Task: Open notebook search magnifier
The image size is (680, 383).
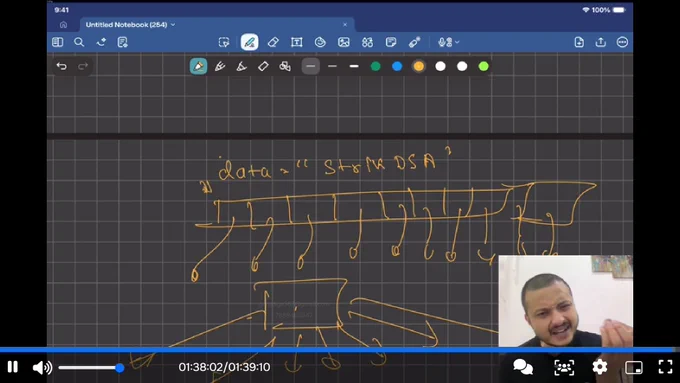Action: point(79,42)
